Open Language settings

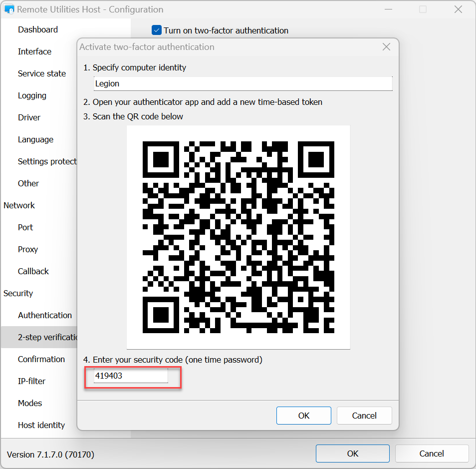35,139
